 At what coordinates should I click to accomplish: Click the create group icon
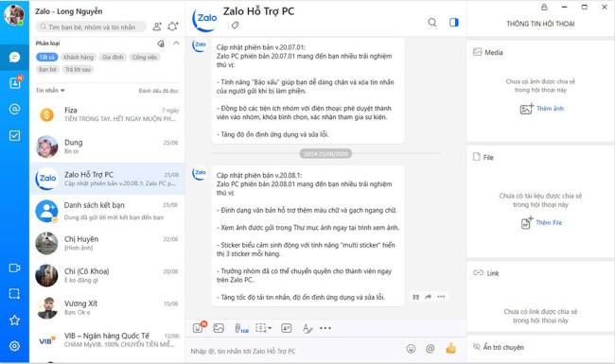point(173,26)
